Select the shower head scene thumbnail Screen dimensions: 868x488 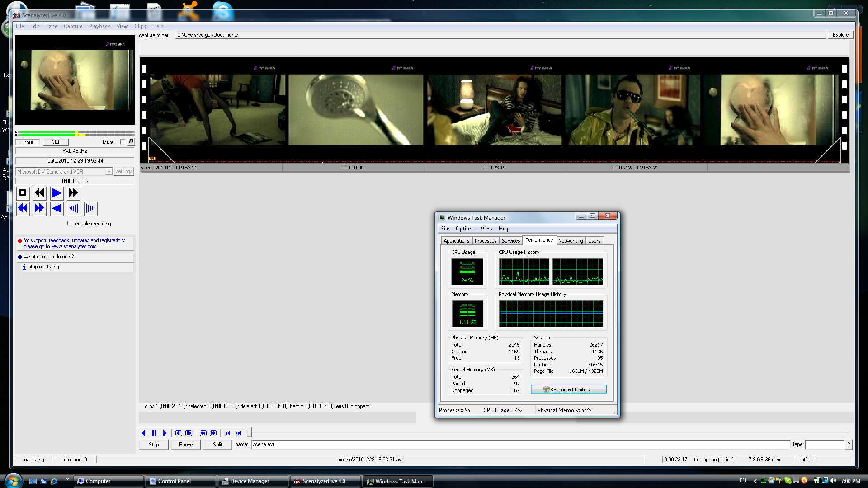pos(356,110)
